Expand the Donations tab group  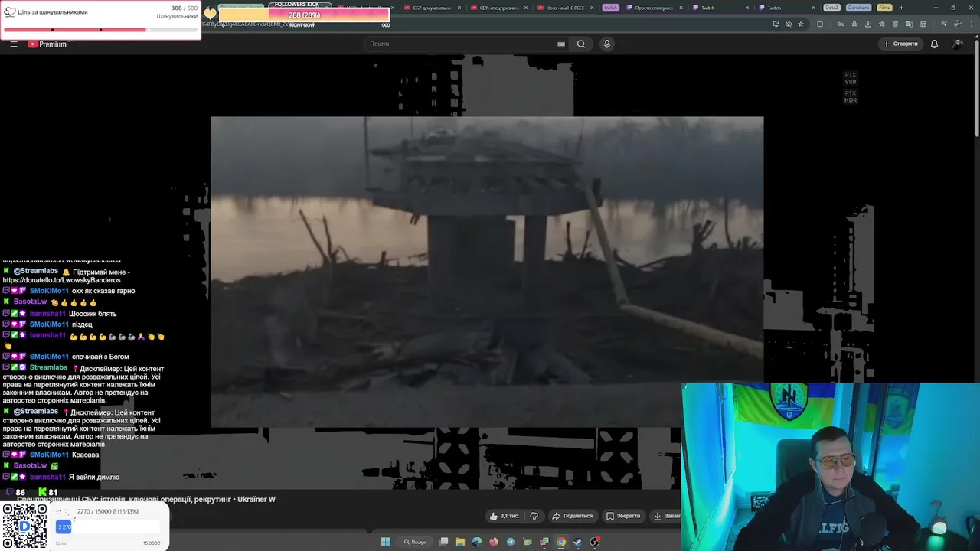[858, 8]
